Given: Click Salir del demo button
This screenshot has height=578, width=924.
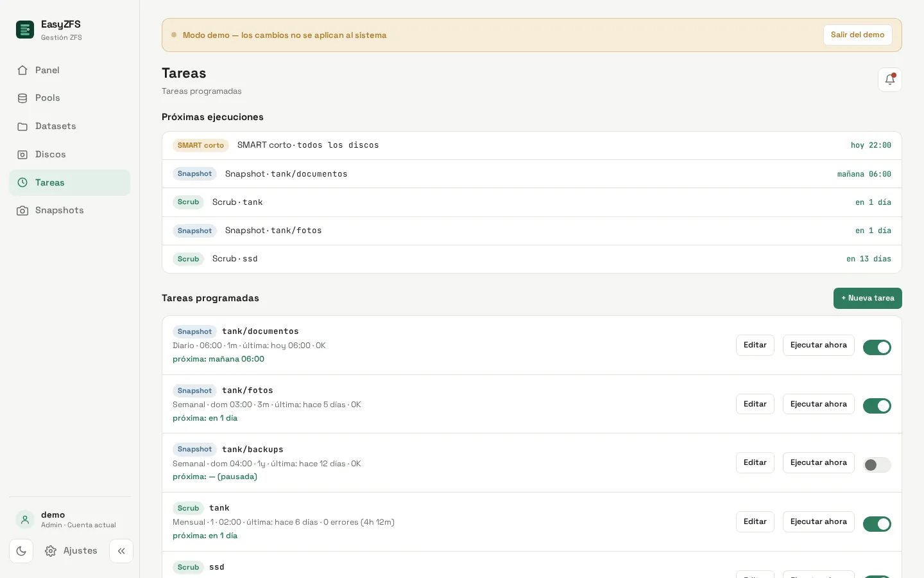Looking at the screenshot, I should pyautogui.click(x=857, y=35).
